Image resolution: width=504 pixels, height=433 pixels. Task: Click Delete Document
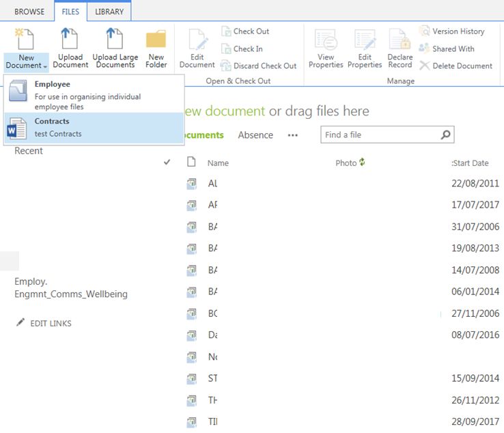456,66
